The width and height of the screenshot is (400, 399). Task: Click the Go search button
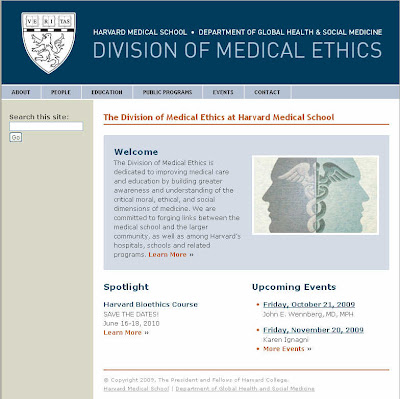point(16,137)
